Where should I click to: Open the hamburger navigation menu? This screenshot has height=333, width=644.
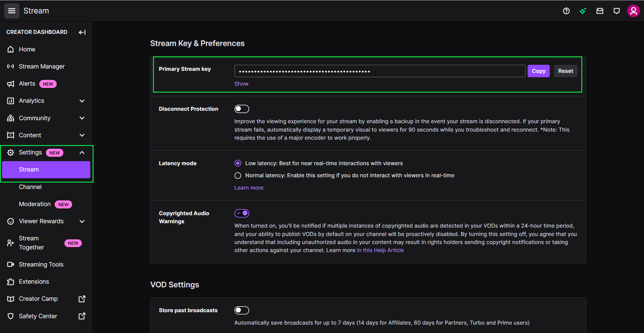(x=12, y=11)
